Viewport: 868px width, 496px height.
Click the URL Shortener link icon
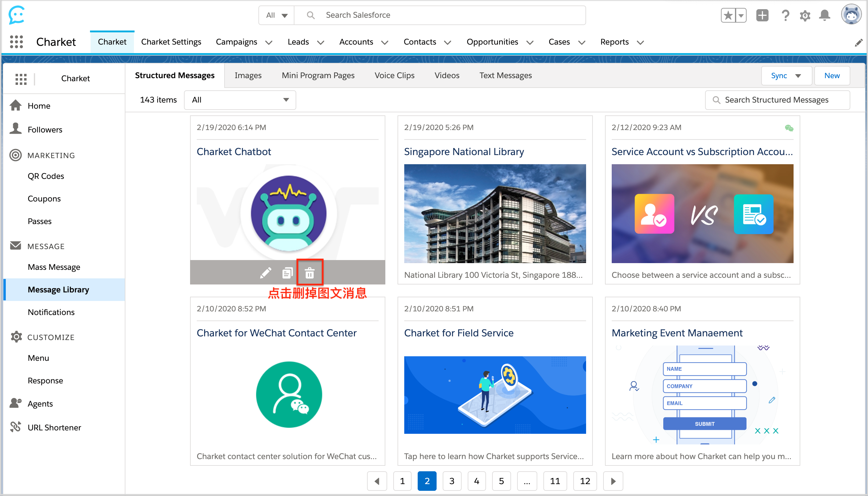(x=16, y=427)
